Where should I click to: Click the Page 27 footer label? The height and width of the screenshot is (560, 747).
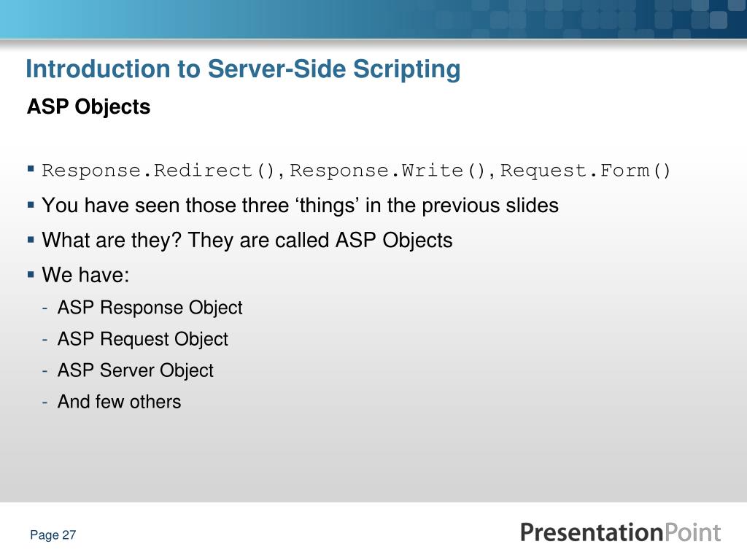click(53, 535)
